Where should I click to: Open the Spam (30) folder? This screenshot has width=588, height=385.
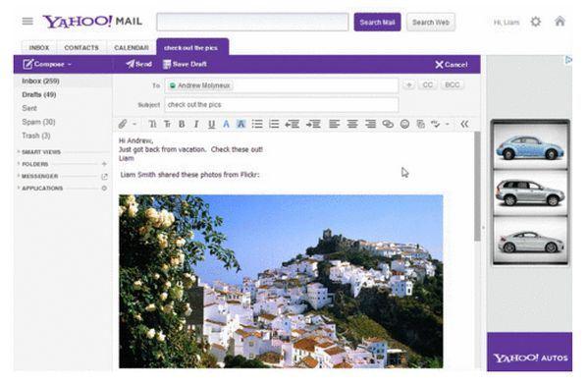[38, 122]
